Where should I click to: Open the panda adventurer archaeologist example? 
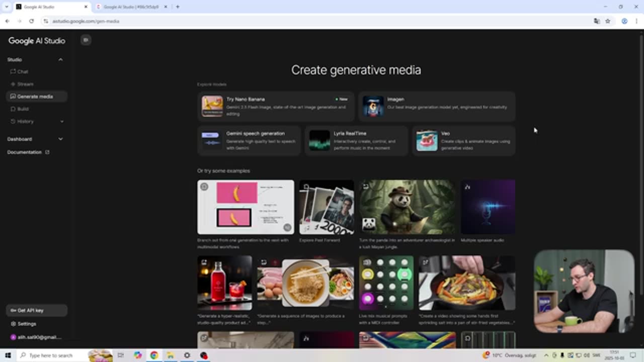(x=407, y=207)
